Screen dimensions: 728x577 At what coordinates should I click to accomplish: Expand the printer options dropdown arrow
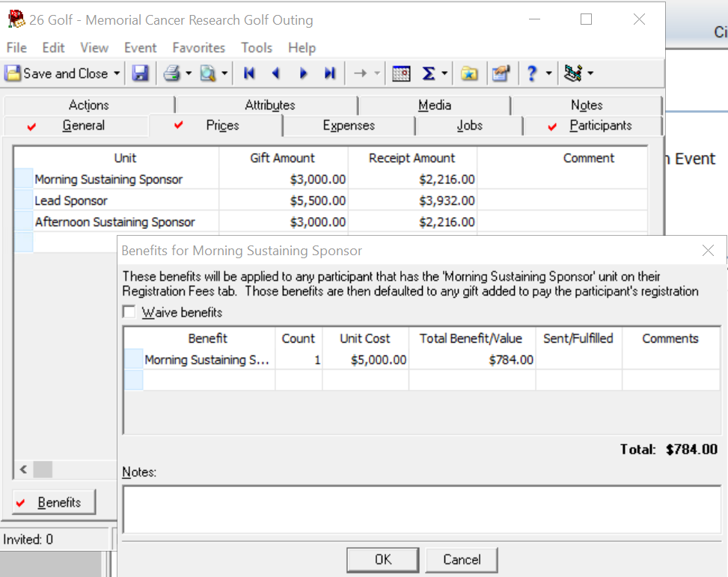click(189, 73)
